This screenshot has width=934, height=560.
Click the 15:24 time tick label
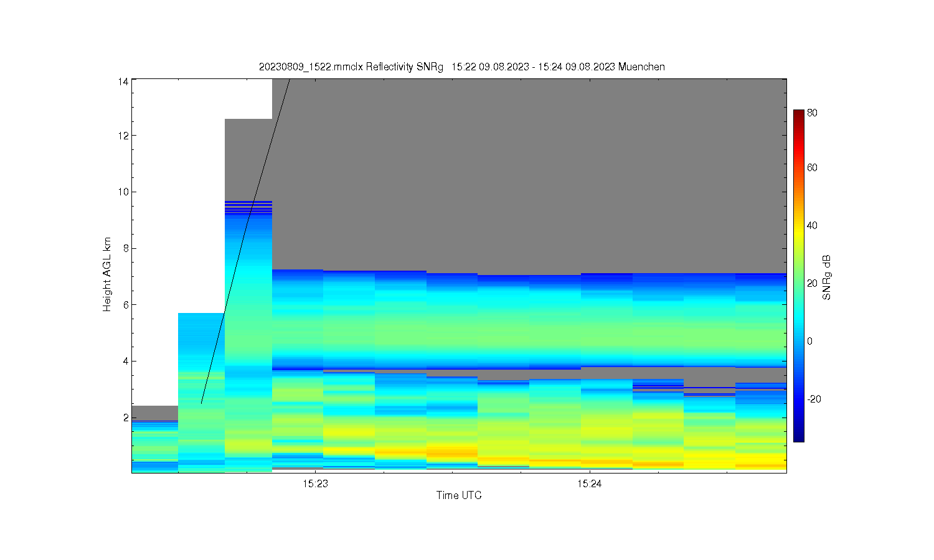[x=589, y=483]
